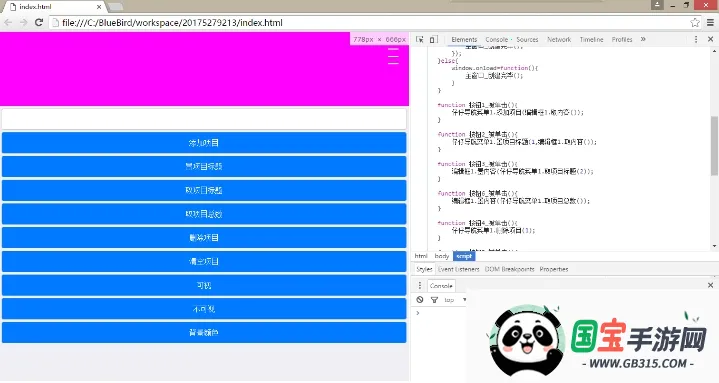Open the Properties pane
Image resolution: width=719 pixels, height=383 pixels.
[554, 269]
